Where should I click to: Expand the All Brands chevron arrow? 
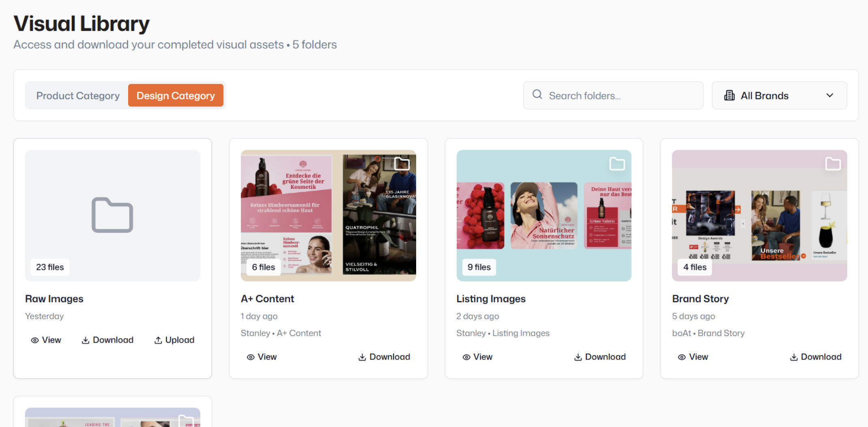(830, 95)
